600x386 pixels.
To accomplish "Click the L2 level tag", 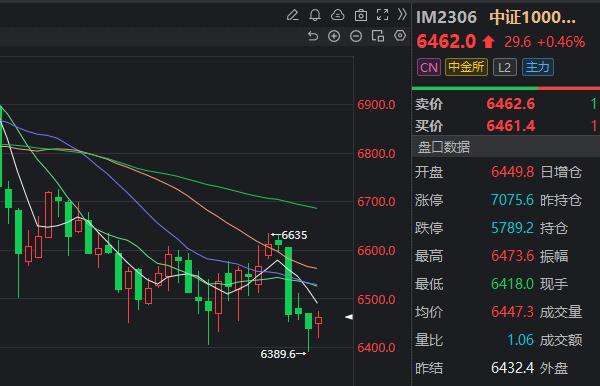I will click(505, 67).
